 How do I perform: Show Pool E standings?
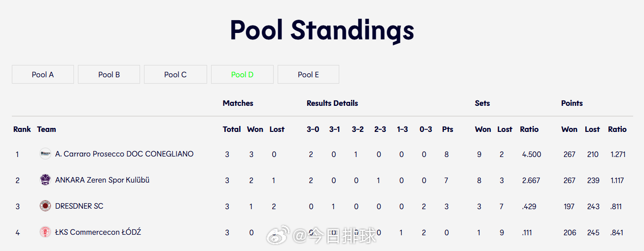pyautogui.click(x=308, y=75)
